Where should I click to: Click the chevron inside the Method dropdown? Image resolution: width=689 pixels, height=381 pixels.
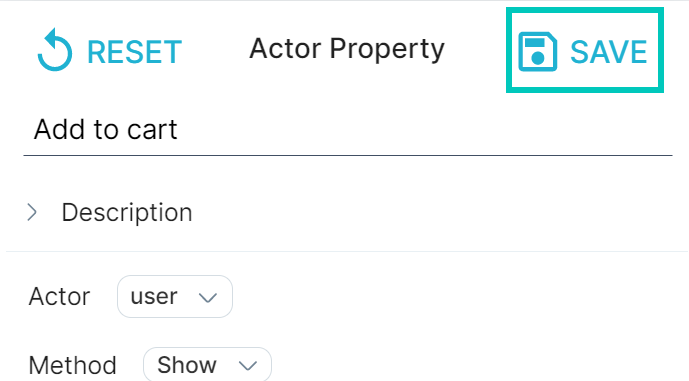coord(247,366)
